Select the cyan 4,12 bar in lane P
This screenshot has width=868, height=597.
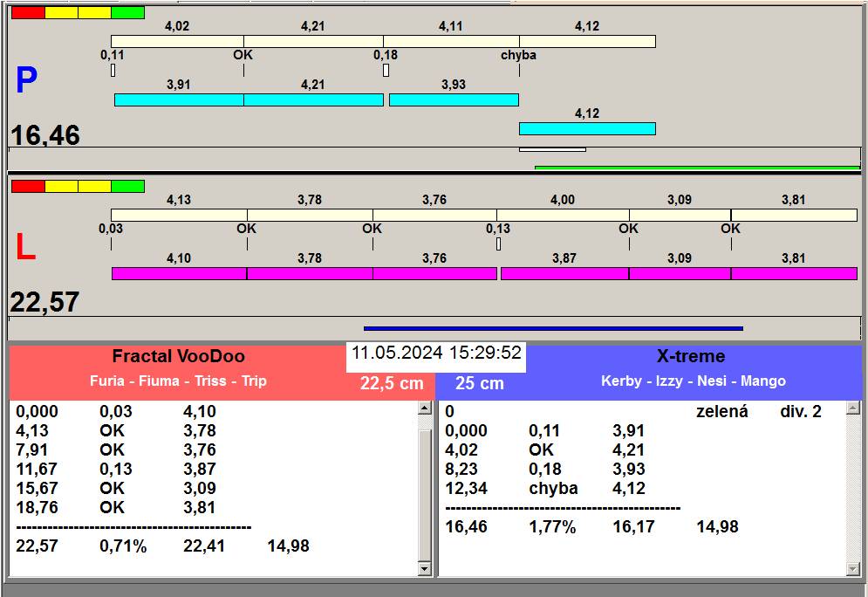coord(587,129)
